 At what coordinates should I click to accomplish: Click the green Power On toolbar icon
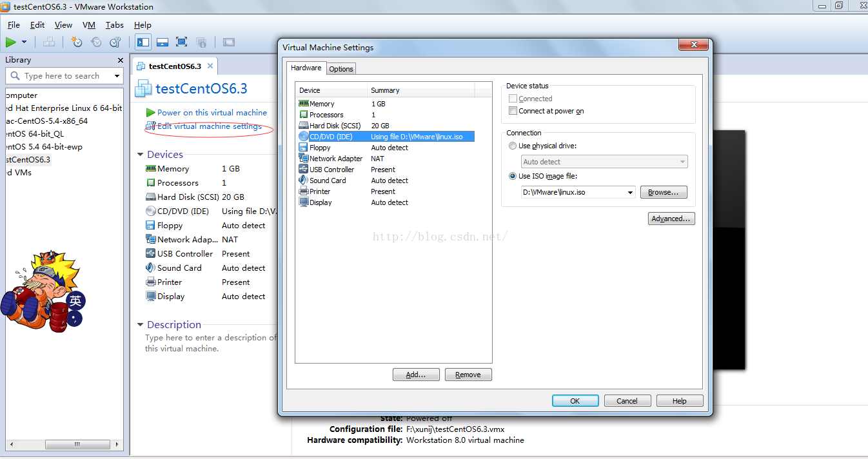11,42
